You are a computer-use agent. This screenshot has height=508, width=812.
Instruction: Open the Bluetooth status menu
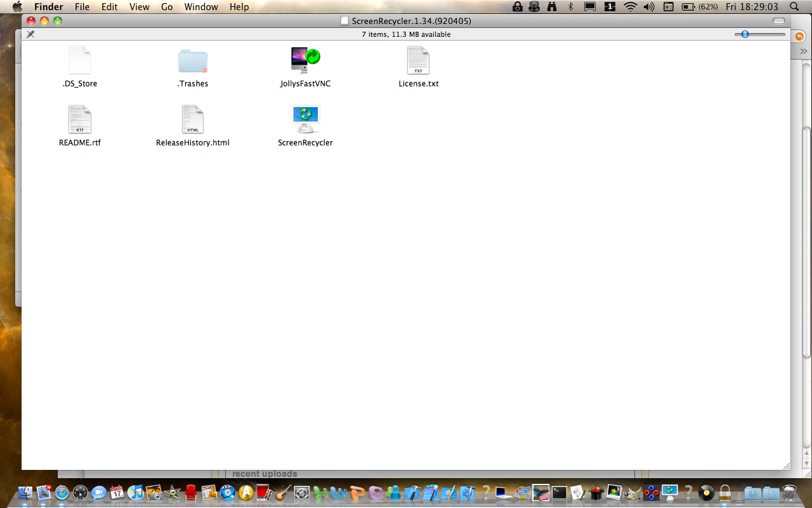(570, 7)
